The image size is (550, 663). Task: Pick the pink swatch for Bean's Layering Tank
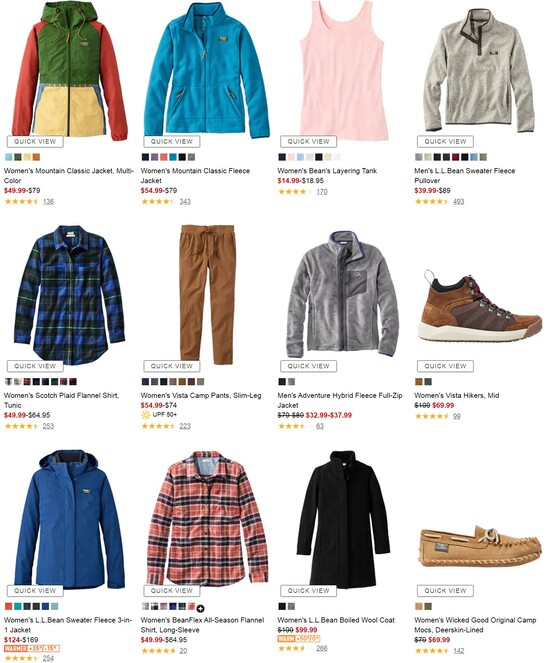point(291,157)
